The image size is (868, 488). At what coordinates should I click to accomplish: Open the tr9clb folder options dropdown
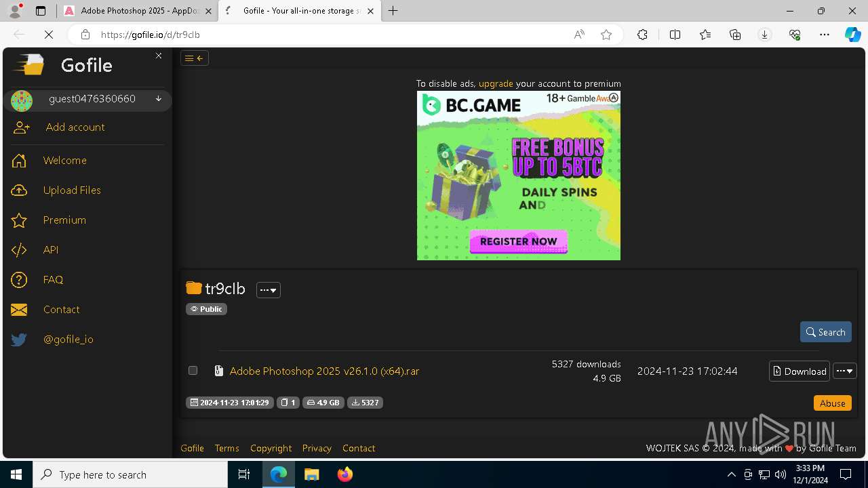(269, 290)
